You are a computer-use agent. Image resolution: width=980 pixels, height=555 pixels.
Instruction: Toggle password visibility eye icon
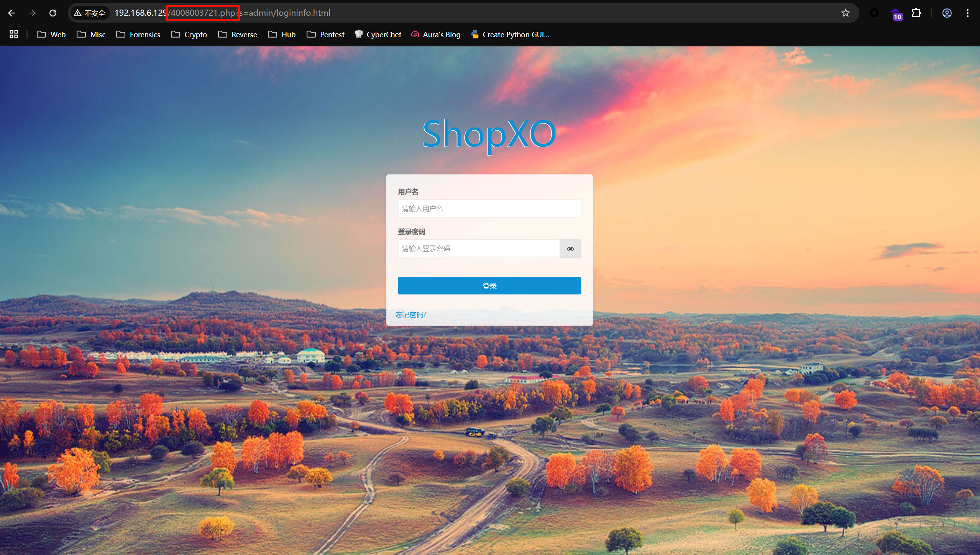[570, 249]
